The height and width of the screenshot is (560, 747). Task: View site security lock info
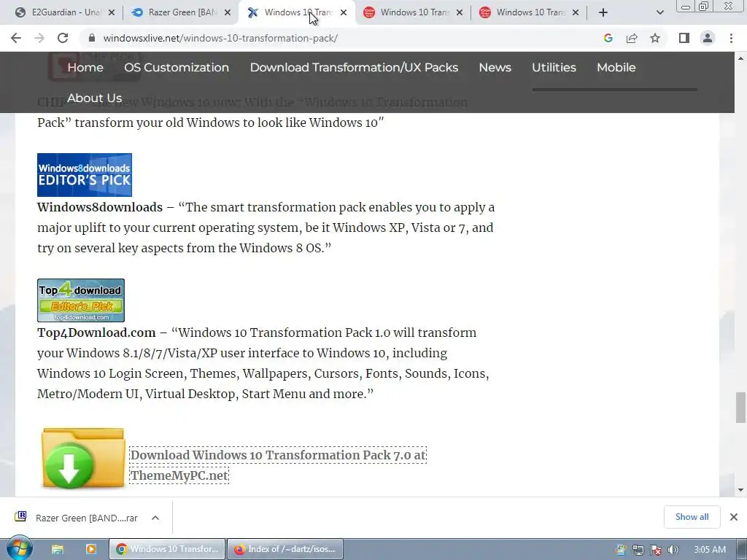(92, 38)
